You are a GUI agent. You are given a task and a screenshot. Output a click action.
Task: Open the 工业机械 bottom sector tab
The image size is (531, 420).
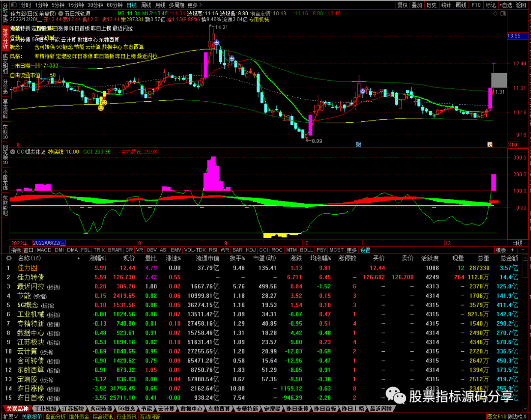pyautogui.click(x=45, y=409)
